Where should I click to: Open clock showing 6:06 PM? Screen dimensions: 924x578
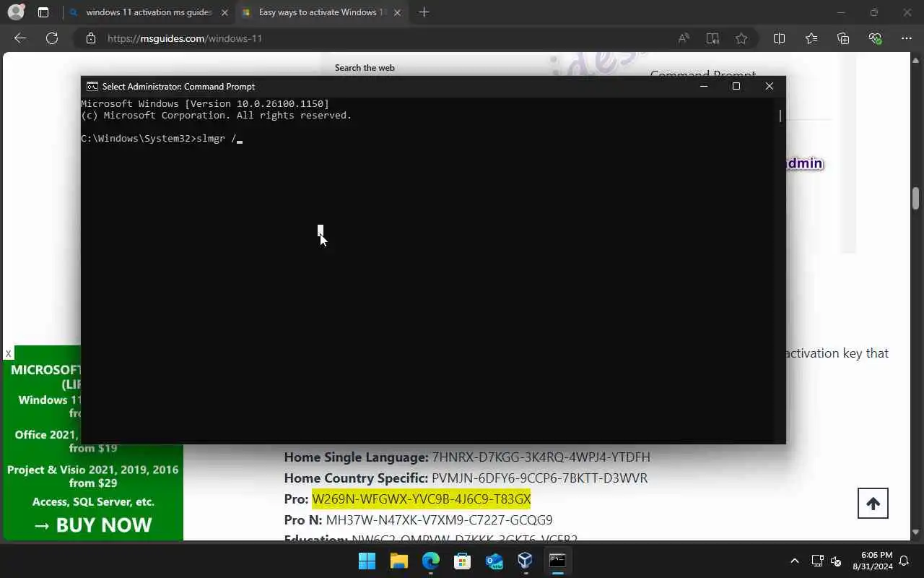click(874, 561)
